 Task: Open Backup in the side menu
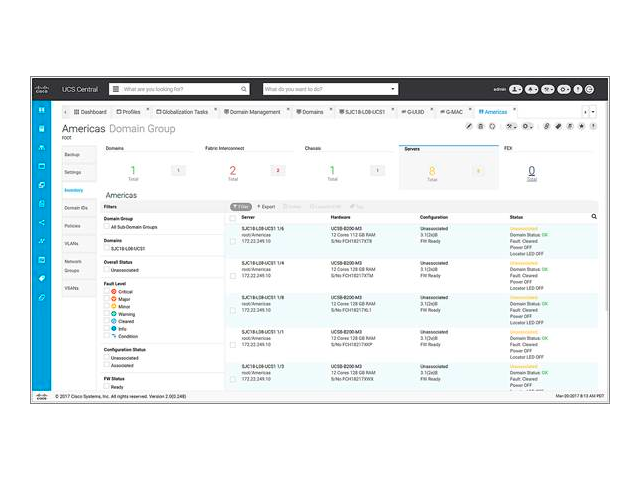coord(79,155)
